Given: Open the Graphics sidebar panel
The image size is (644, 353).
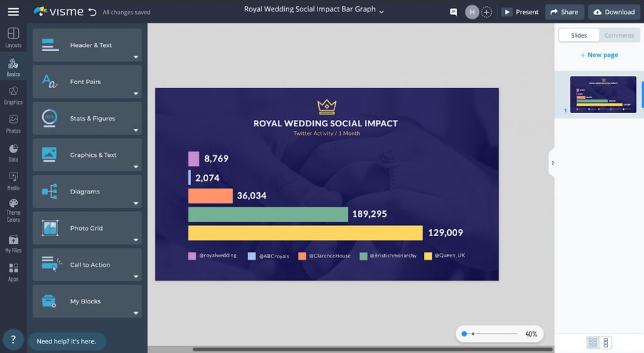Looking at the screenshot, I should [x=13, y=95].
